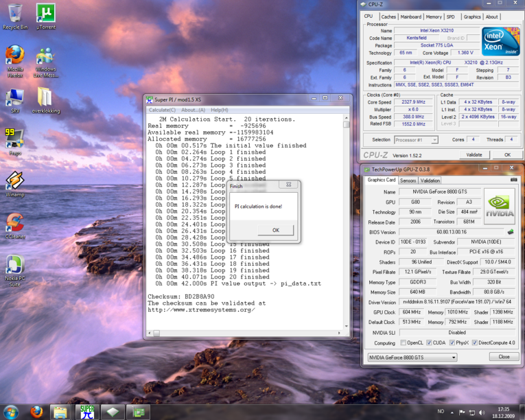Open Windows Live Messenger desktop shortcut

click(x=46, y=62)
